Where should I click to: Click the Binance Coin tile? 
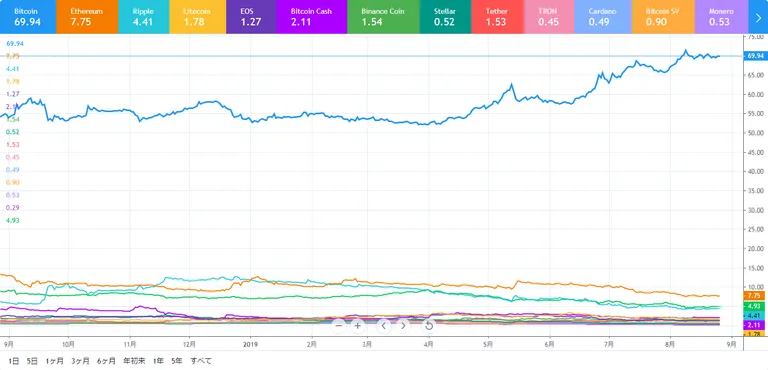[382, 17]
